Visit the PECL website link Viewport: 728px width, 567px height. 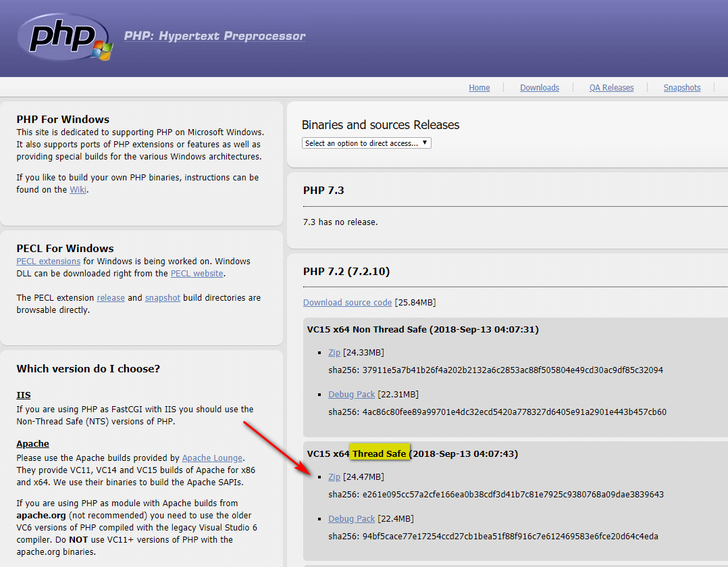coord(197,274)
